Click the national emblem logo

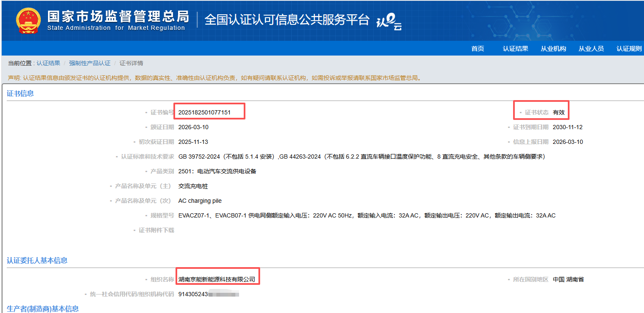[29, 20]
